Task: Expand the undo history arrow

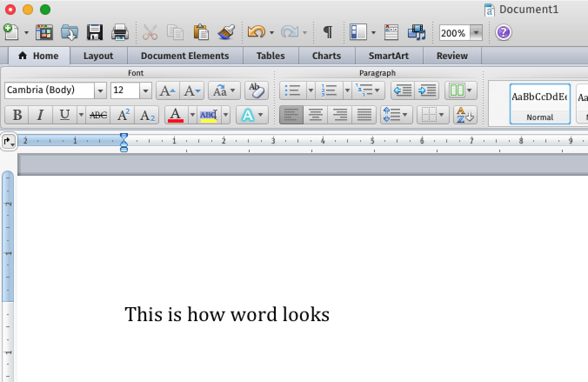Action: [x=272, y=33]
